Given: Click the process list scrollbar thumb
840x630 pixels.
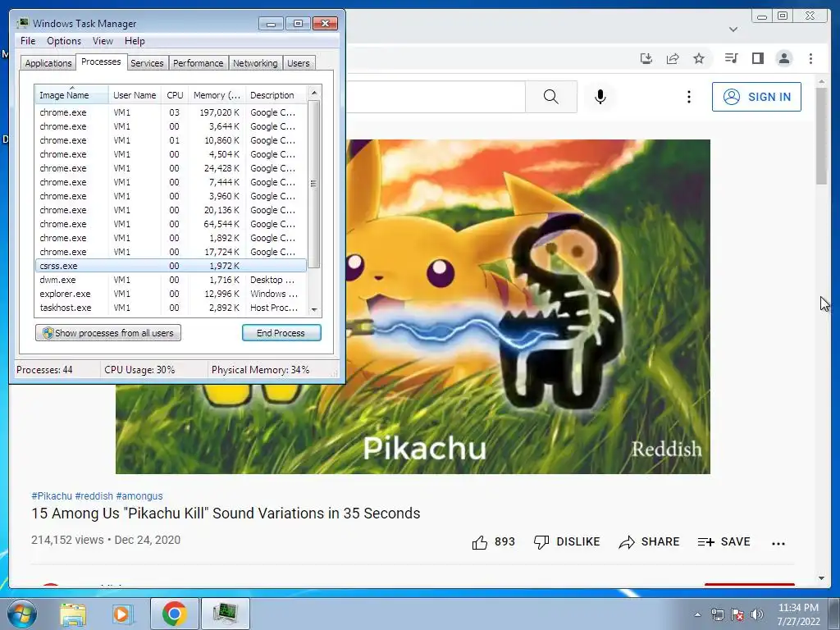Looking at the screenshot, I should coord(314,184).
